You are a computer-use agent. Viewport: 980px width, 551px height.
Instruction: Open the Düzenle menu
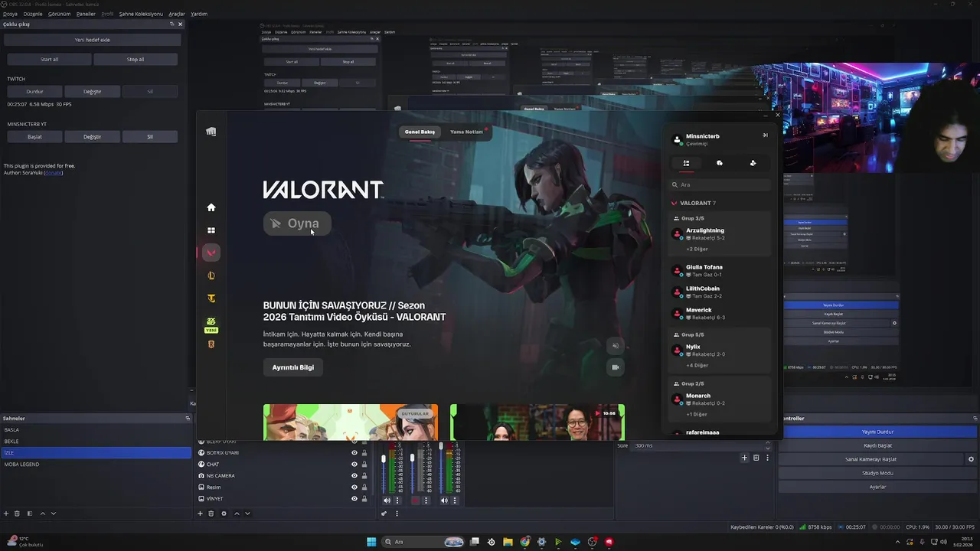point(33,14)
